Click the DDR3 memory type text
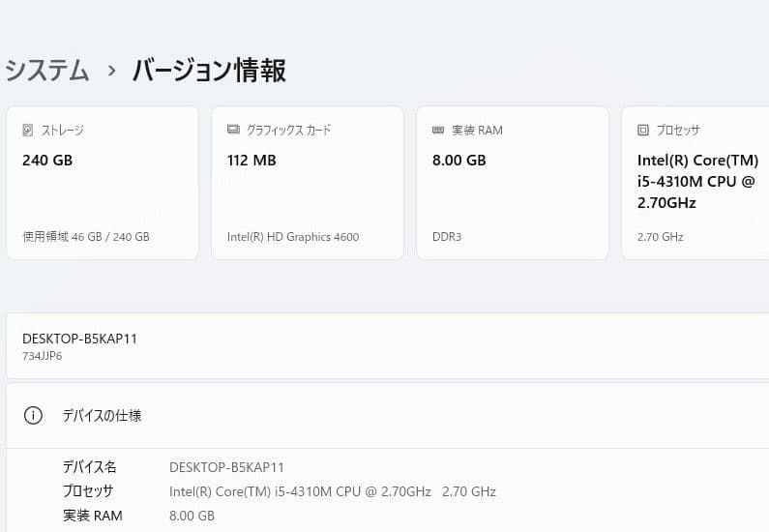The image size is (769, 532). (447, 237)
